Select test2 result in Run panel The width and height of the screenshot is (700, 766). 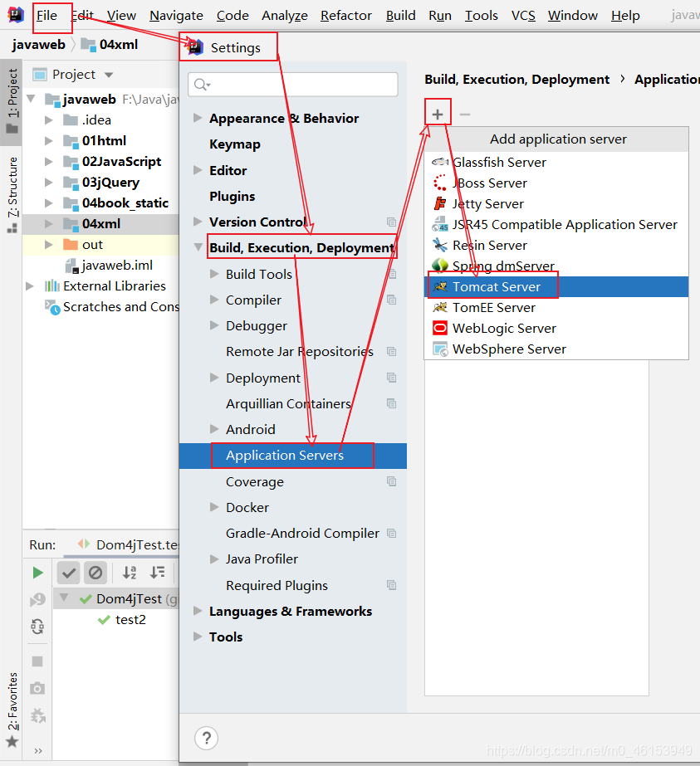coord(130,619)
